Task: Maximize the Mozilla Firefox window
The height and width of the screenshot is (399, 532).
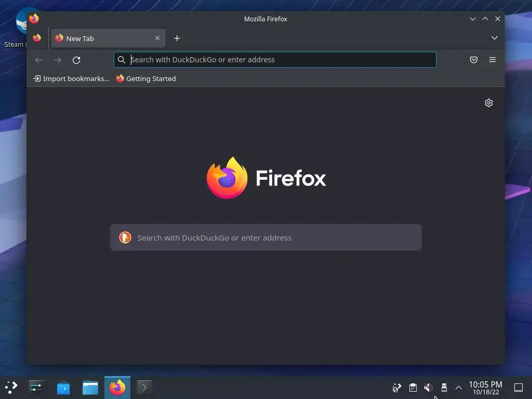Action: [x=485, y=19]
